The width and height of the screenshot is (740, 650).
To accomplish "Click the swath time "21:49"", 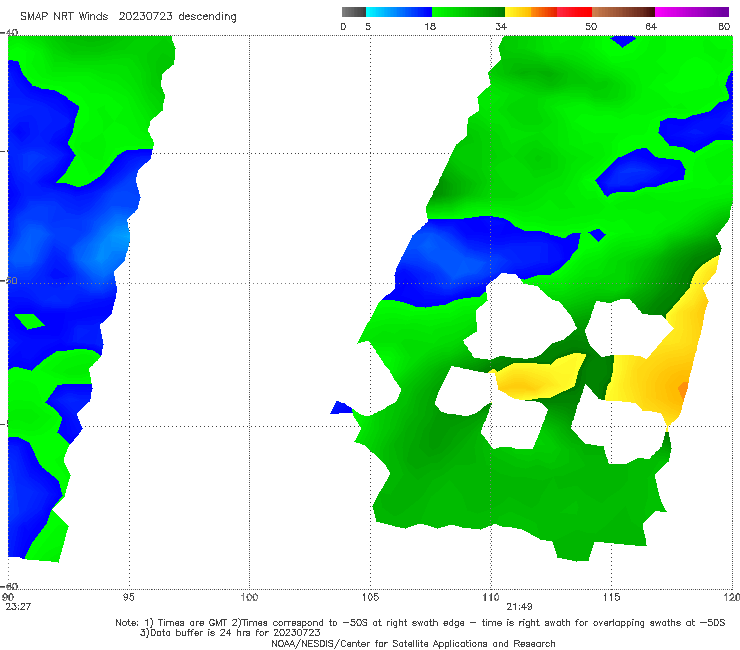I will point(519,607).
